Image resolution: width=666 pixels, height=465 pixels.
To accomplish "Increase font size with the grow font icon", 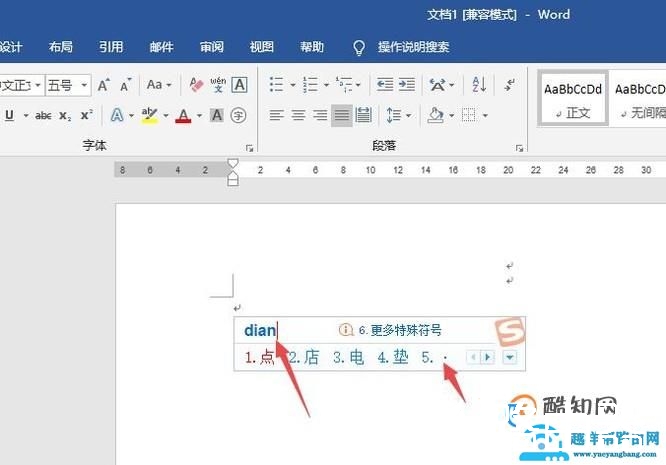I will [x=104, y=85].
